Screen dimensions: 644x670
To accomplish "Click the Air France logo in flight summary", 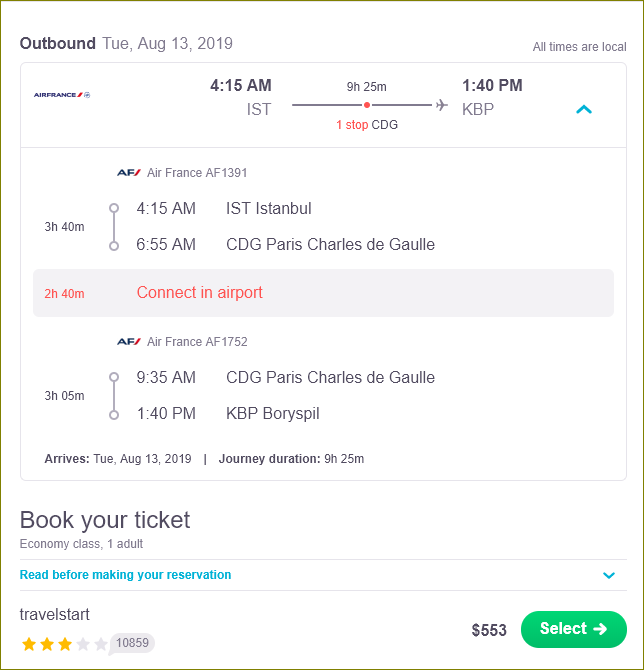I will pos(62,95).
